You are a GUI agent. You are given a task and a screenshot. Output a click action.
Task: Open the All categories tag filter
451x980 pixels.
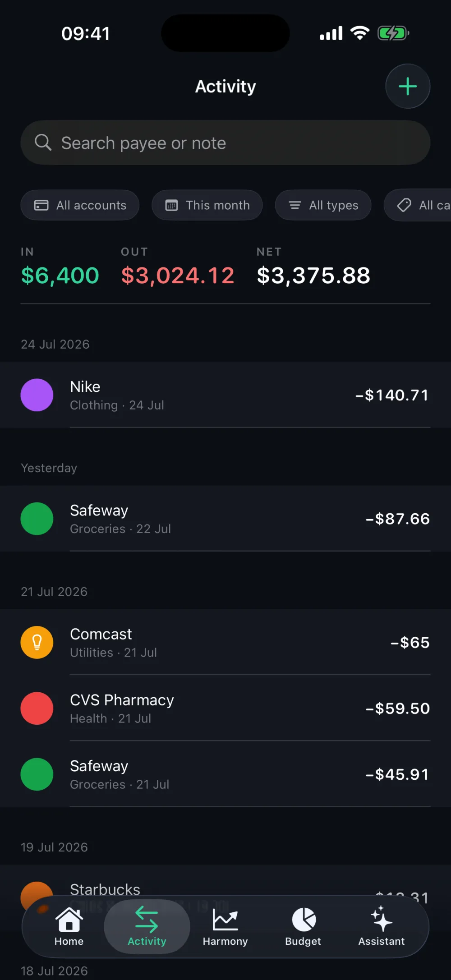[x=418, y=205]
